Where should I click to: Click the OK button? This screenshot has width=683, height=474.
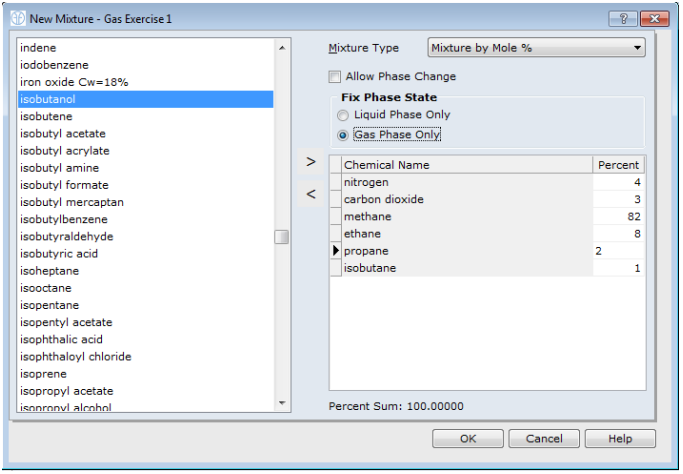tap(468, 439)
